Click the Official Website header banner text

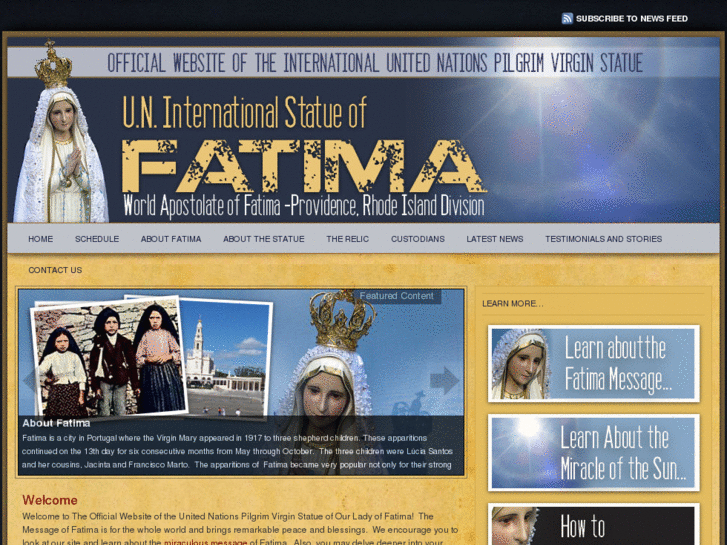(x=375, y=63)
